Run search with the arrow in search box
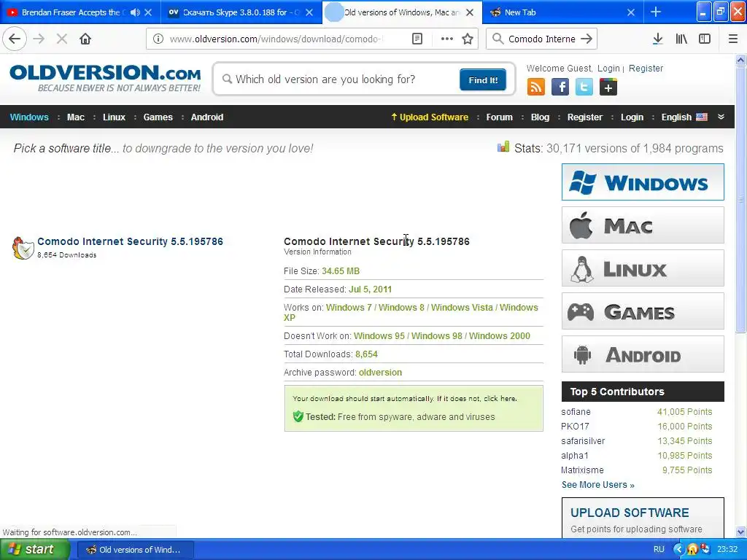Image resolution: width=747 pixels, height=560 pixels. [587, 39]
